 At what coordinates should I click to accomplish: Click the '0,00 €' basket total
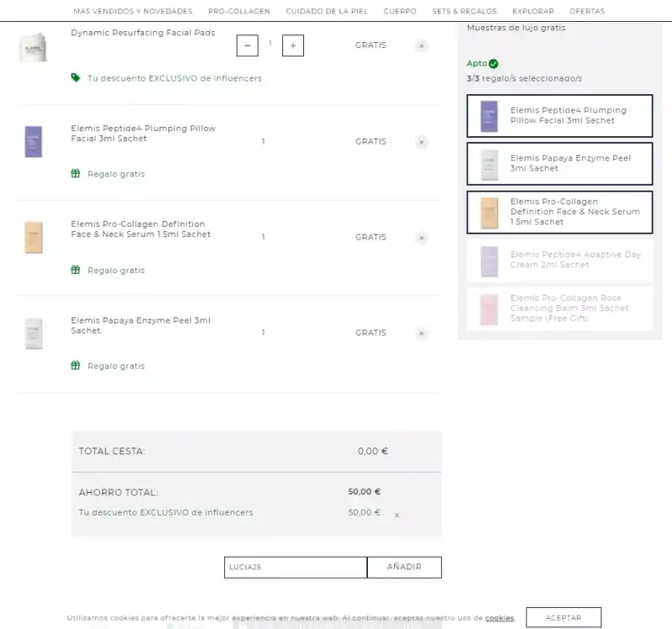(373, 451)
